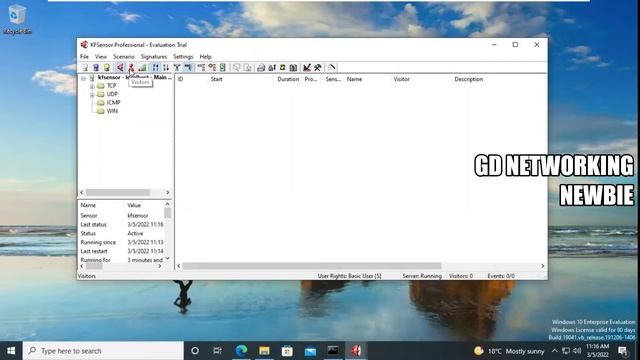Click properties panel scroll-up arrow
640x360 pixels.
pos(167,204)
